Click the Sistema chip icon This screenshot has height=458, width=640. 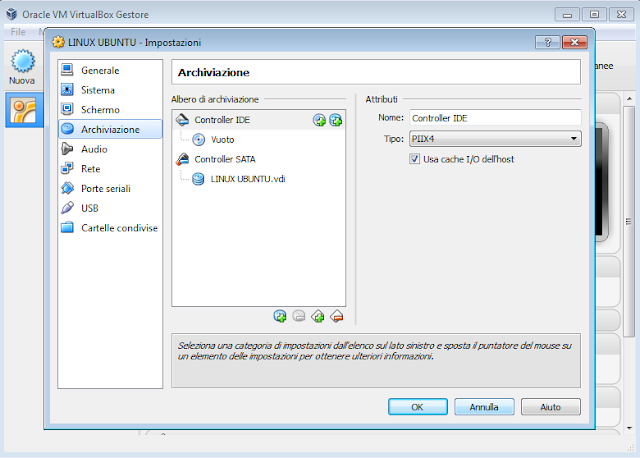coord(67,89)
